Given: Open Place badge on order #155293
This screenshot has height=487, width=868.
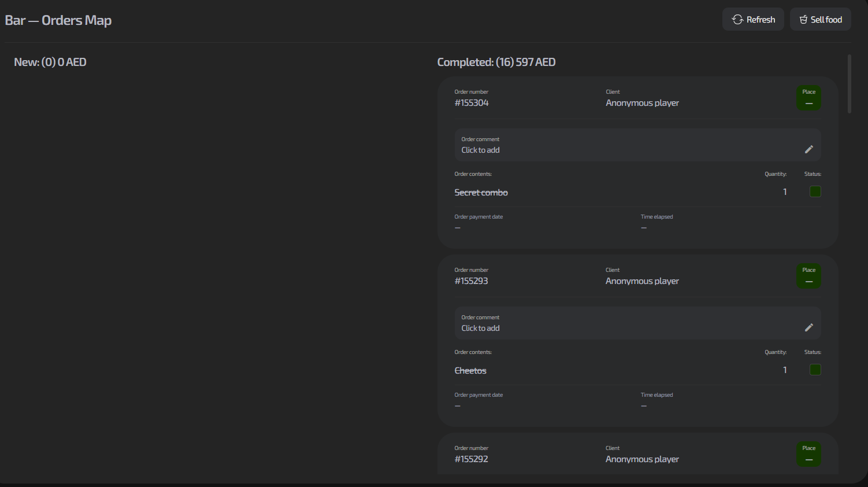Looking at the screenshot, I should pyautogui.click(x=808, y=276).
